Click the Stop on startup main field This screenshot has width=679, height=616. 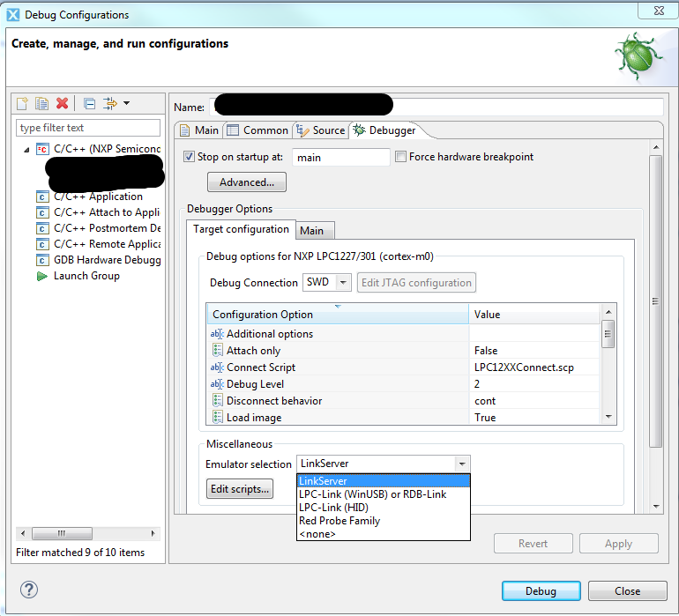[x=340, y=157]
